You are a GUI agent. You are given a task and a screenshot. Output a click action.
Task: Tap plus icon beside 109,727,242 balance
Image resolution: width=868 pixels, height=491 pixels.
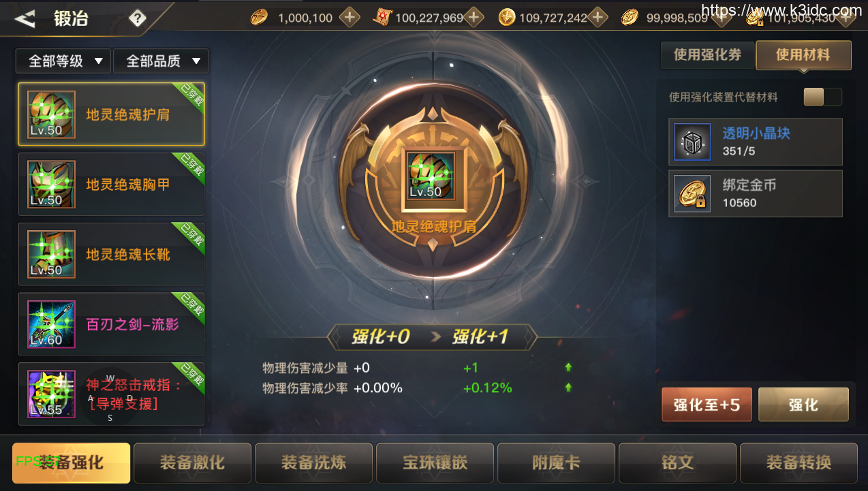pos(598,18)
